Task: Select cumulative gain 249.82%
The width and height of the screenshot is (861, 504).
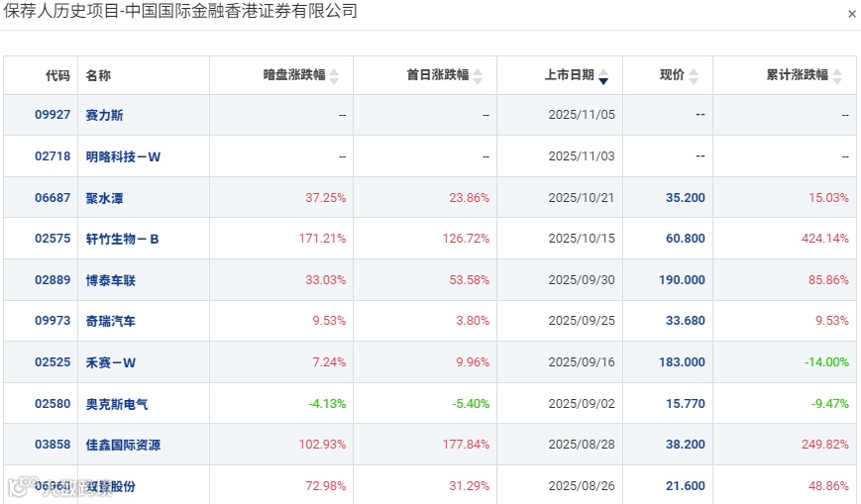Action: [824, 445]
